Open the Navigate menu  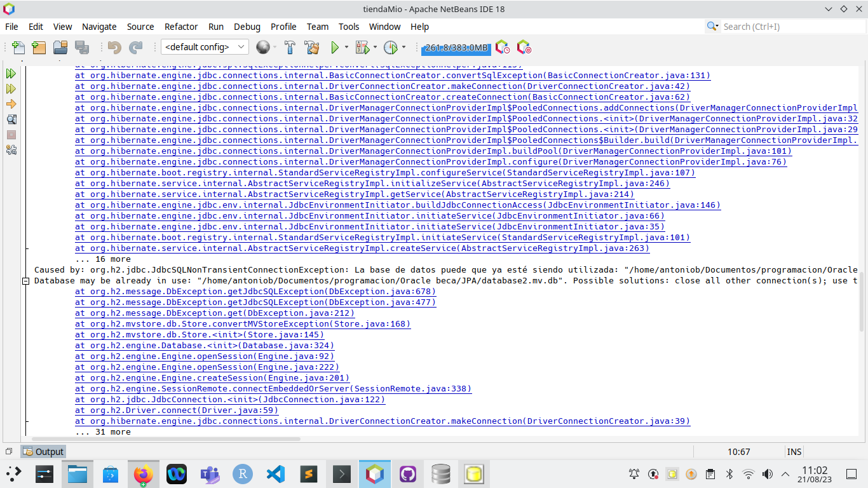[99, 27]
